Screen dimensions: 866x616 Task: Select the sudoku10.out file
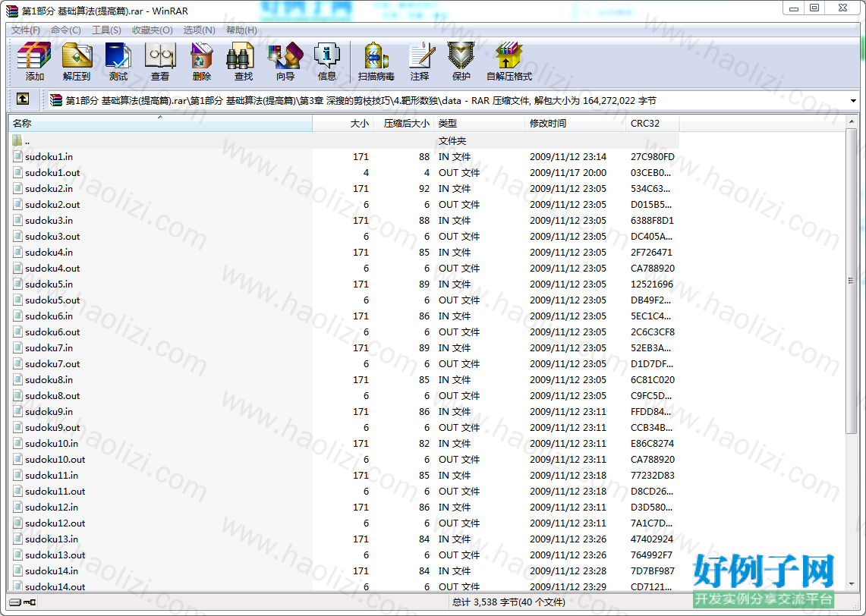55,459
